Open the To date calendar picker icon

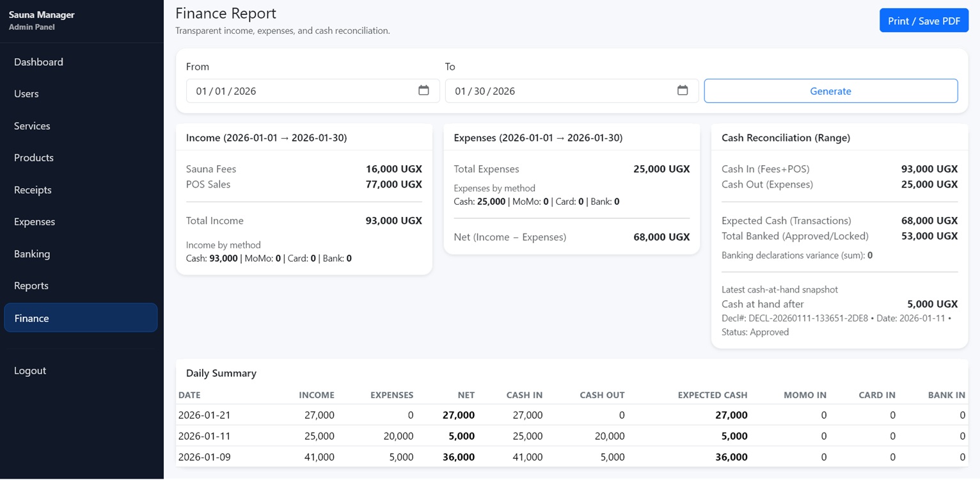tap(683, 90)
